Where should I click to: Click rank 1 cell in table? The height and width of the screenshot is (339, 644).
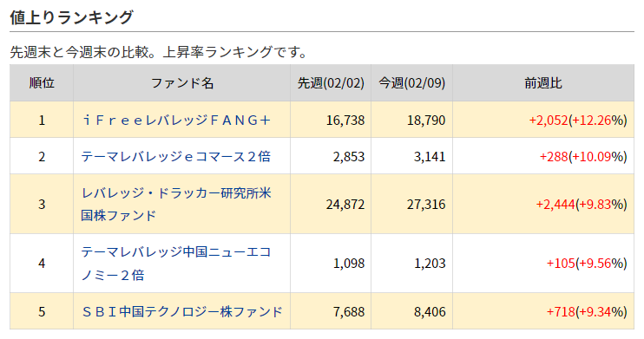pyautogui.click(x=42, y=120)
